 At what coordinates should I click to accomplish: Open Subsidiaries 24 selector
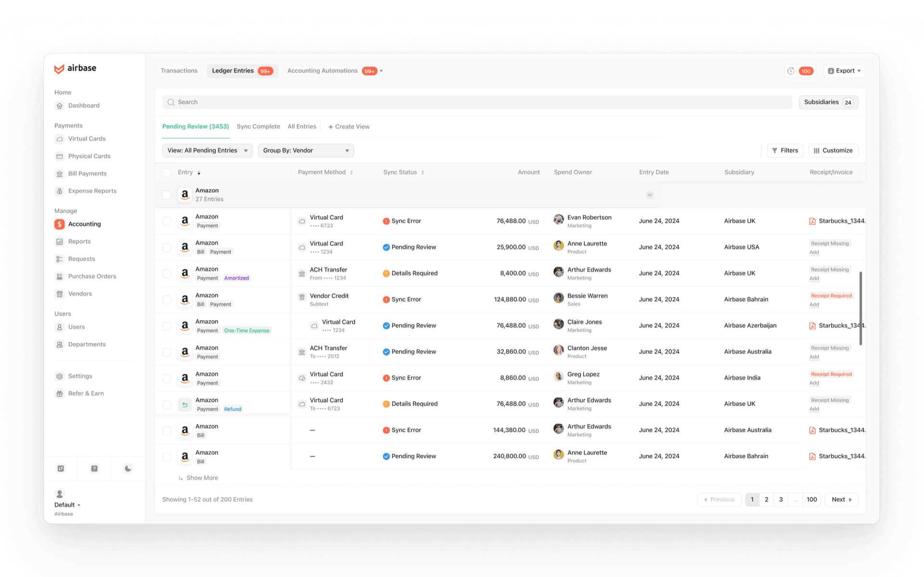pos(828,102)
